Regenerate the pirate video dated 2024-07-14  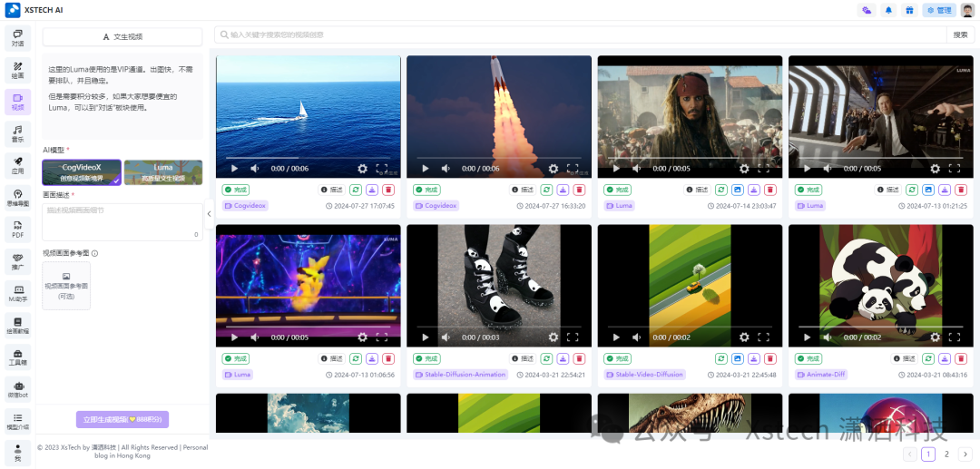[x=721, y=190]
